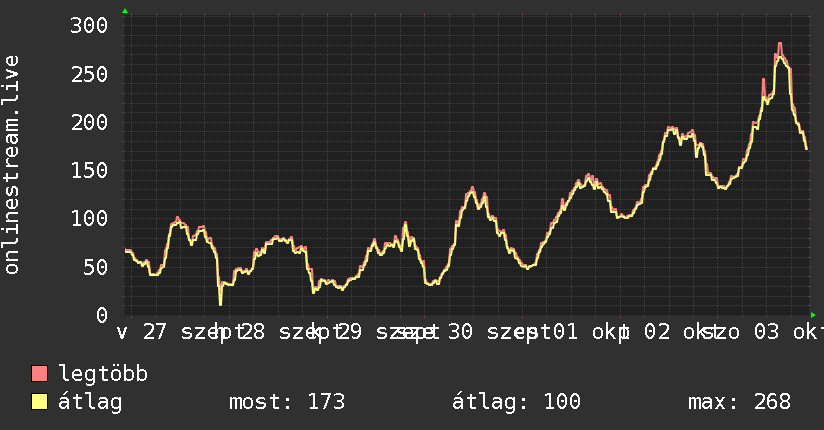Click the 'max: 268' value
Image resolution: width=824 pixels, height=430 pixels.
click(x=739, y=402)
